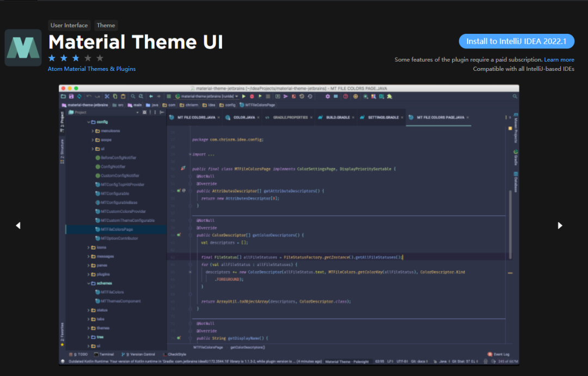Collapse the schemes folder
This screenshot has width=588, height=376.
89,283
